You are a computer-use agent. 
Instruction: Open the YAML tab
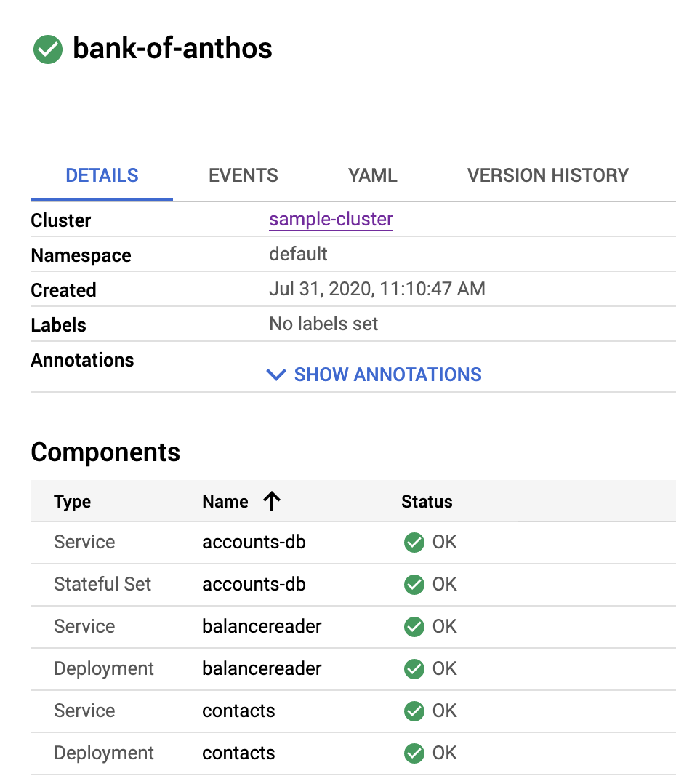pos(372,175)
